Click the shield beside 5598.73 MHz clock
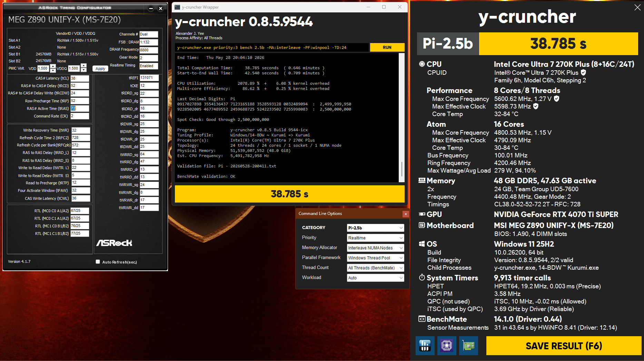 point(536,106)
